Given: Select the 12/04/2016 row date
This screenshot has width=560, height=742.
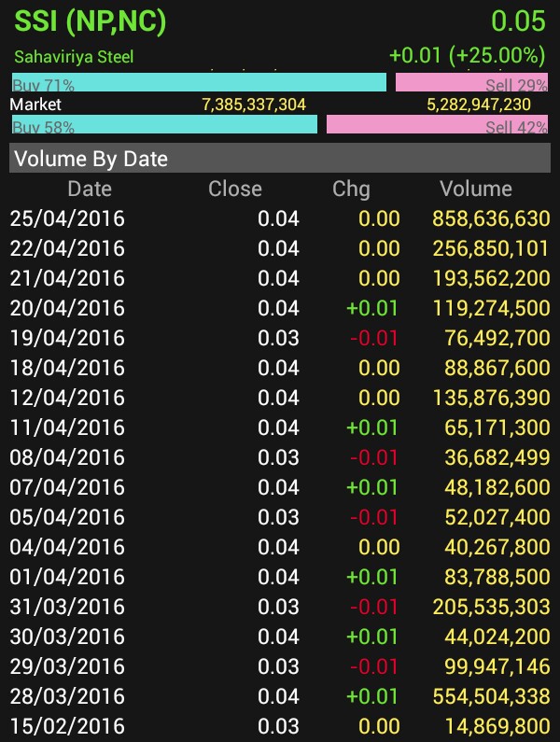Looking at the screenshot, I should coord(67,398).
